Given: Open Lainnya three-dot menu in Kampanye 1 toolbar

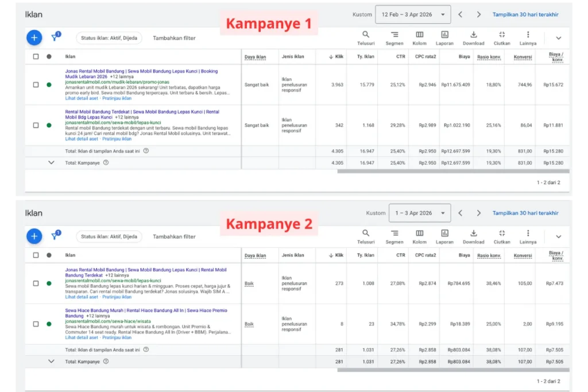Looking at the screenshot, I should coord(528,35).
